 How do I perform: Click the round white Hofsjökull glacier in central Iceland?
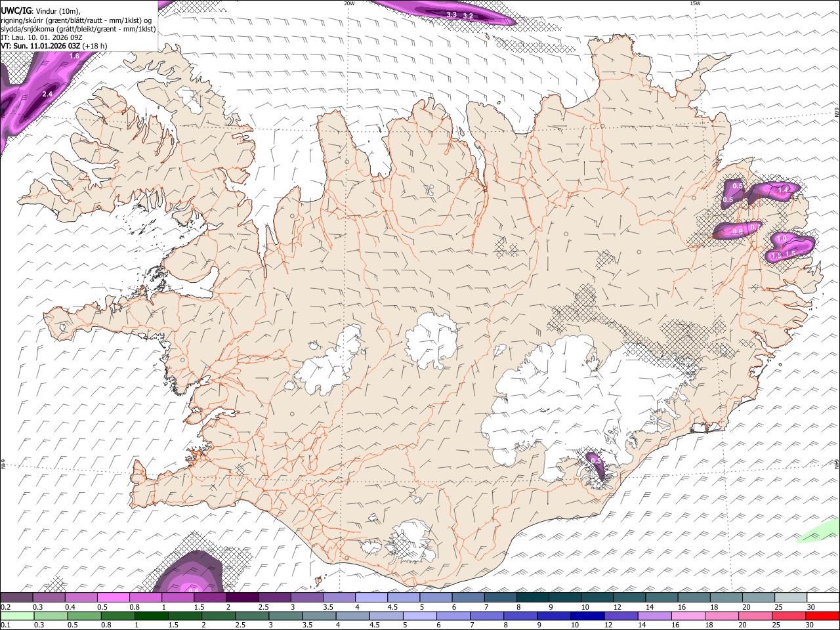pyautogui.click(x=431, y=340)
